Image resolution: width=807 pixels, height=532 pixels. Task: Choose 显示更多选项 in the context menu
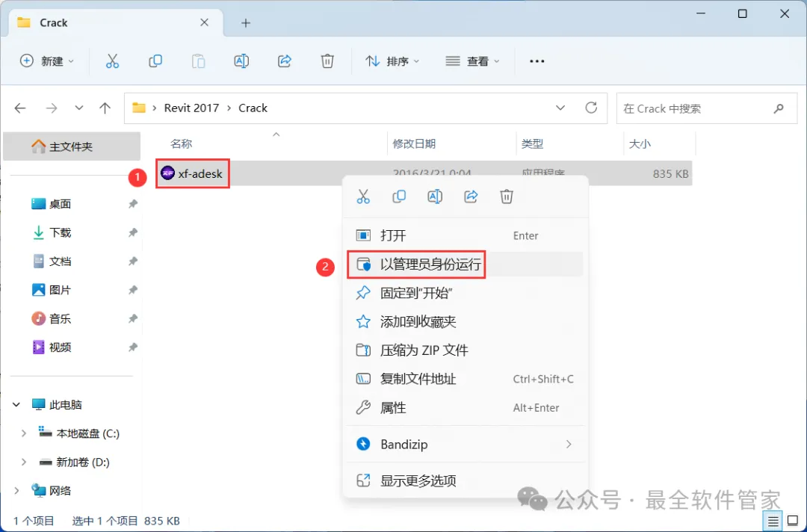[x=466, y=480]
